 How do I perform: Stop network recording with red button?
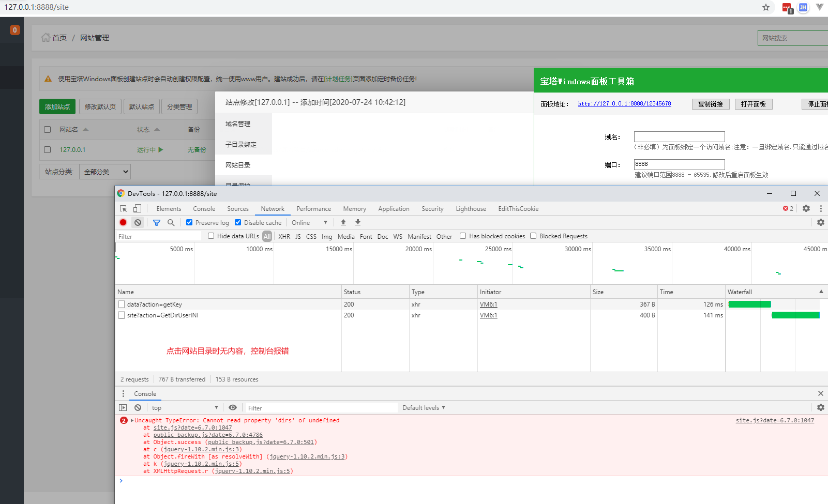[x=123, y=222]
